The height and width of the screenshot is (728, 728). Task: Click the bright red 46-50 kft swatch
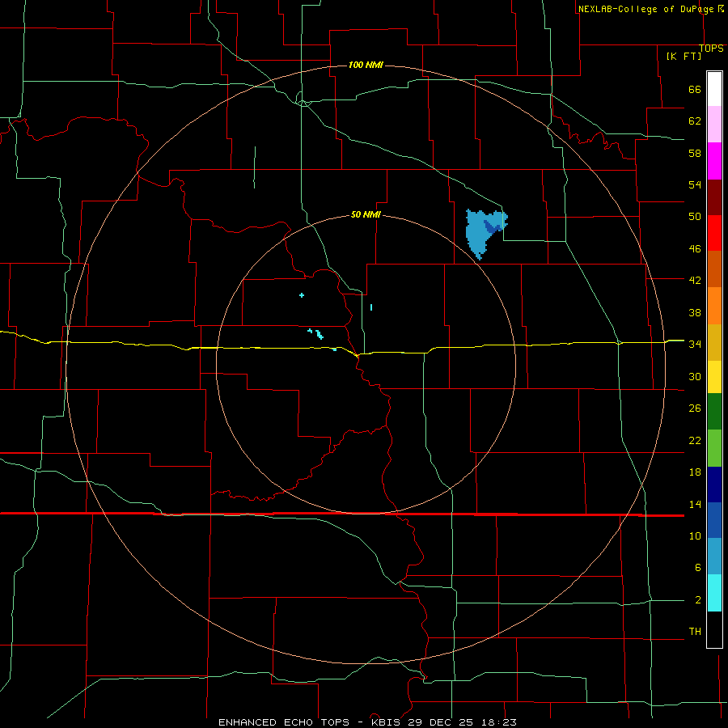714,234
